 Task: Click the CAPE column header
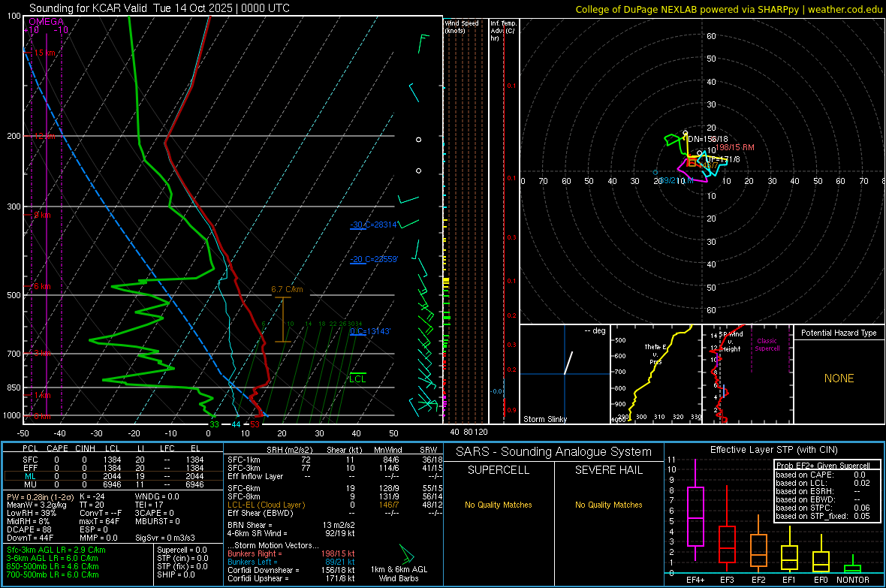57,448
